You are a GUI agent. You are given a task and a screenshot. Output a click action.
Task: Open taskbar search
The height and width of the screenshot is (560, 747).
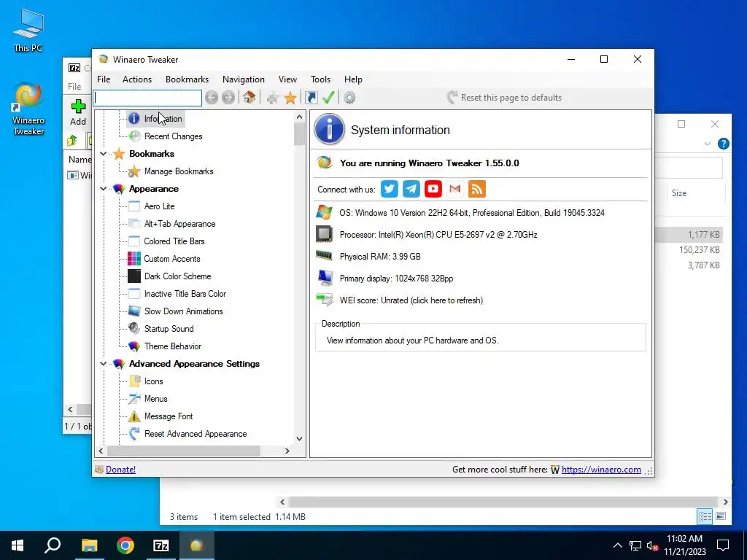pos(53,545)
